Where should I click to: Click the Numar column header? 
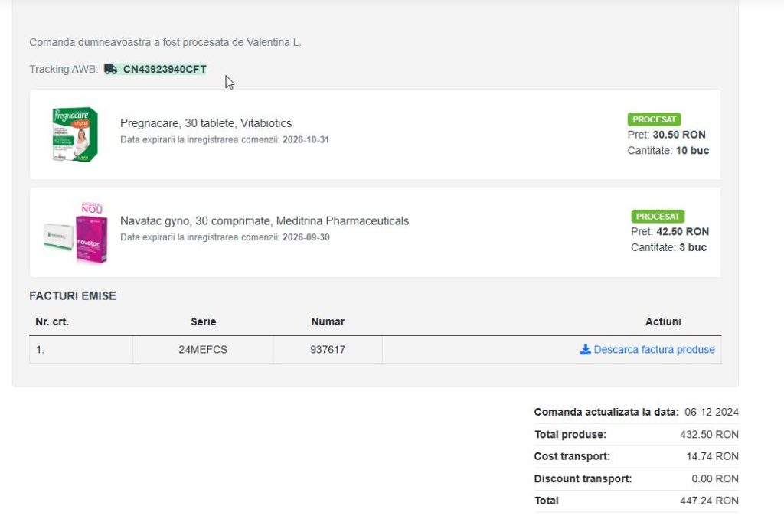click(327, 321)
